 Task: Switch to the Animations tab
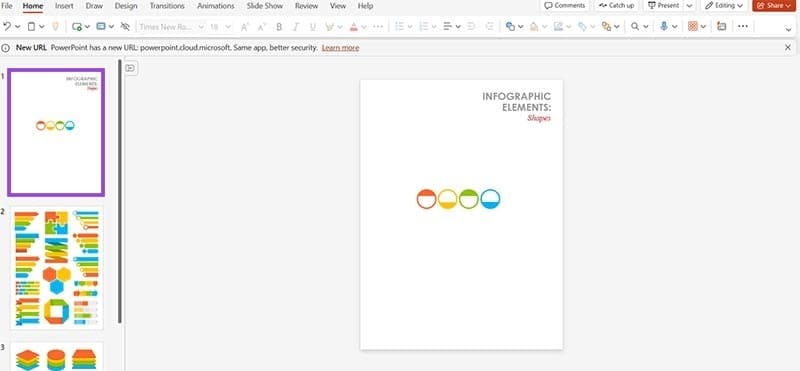tap(216, 6)
